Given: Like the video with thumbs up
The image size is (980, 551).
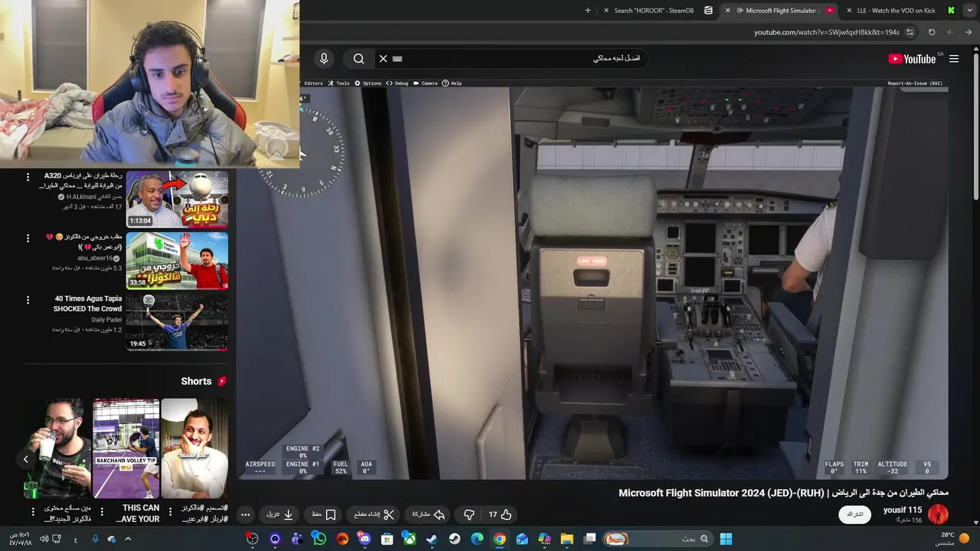Looking at the screenshot, I should [501, 514].
